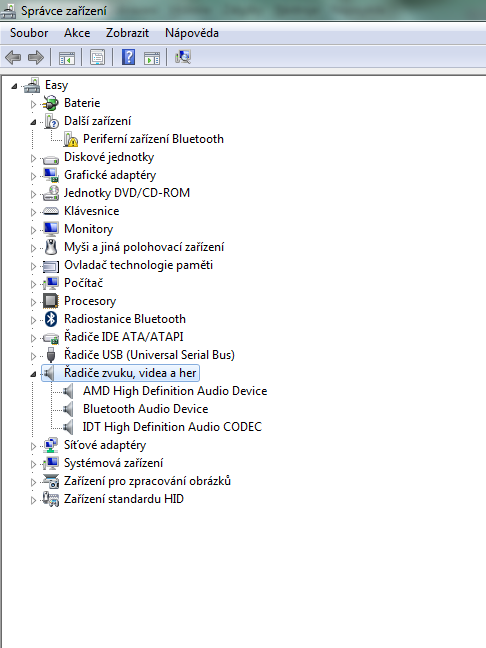Select Bluetooth Audio Device entry
This screenshot has width=486, height=648.
point(145,409)
